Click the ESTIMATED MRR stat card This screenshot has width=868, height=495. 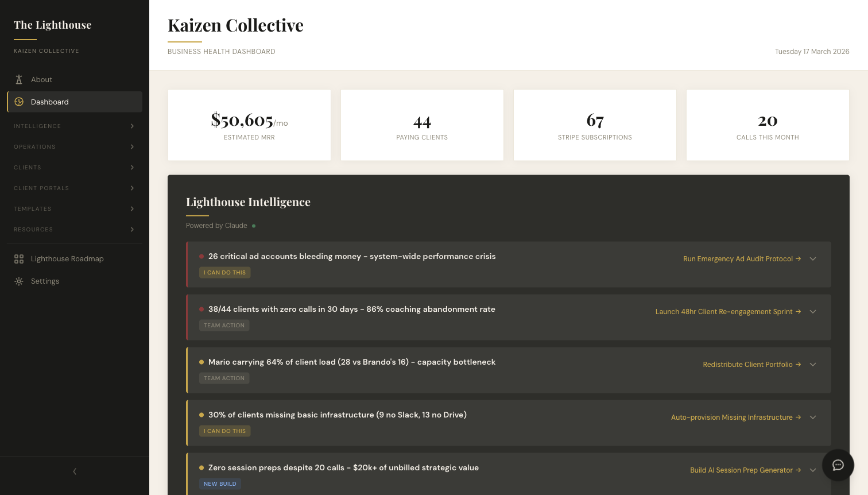coord(249,125)
